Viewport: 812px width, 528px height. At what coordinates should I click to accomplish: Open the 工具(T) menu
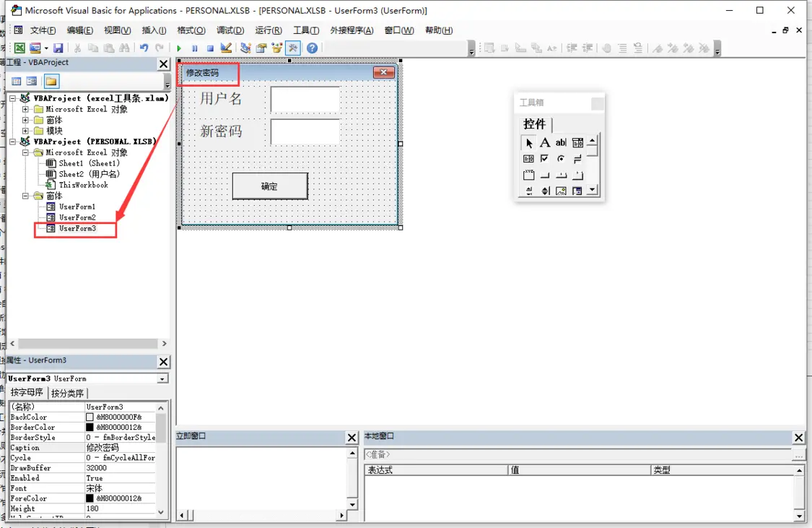306,30
